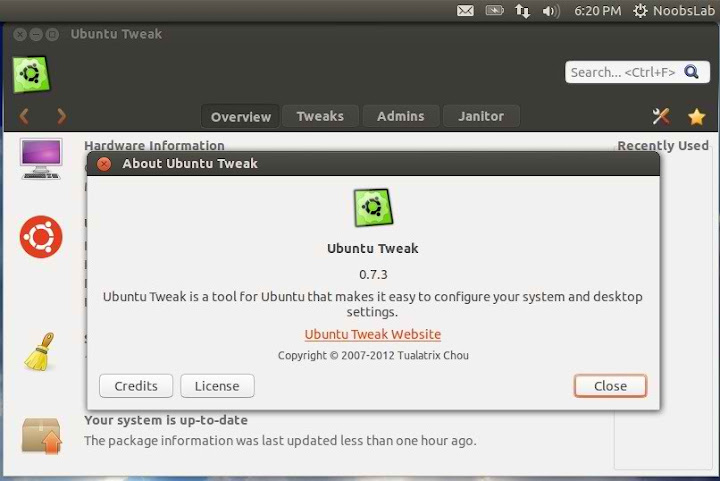
Task: Click the mail envelope indicator in top panel
Action: coord(465,11)
